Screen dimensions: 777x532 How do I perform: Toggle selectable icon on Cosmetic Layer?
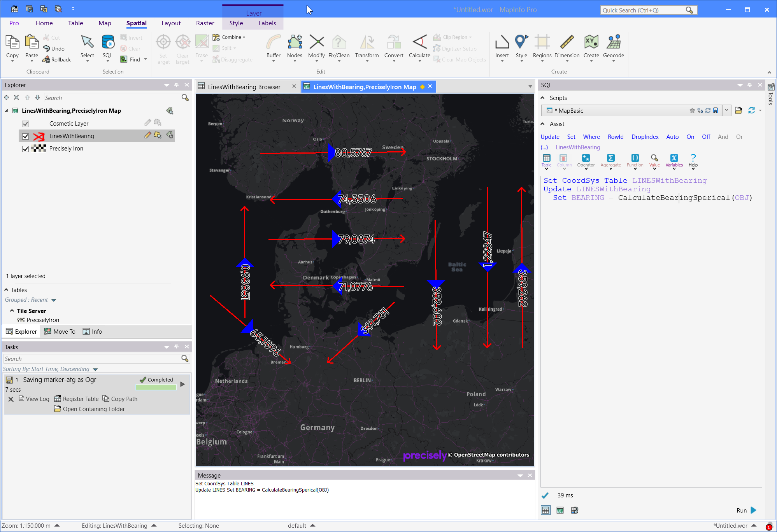click(158, 122)
